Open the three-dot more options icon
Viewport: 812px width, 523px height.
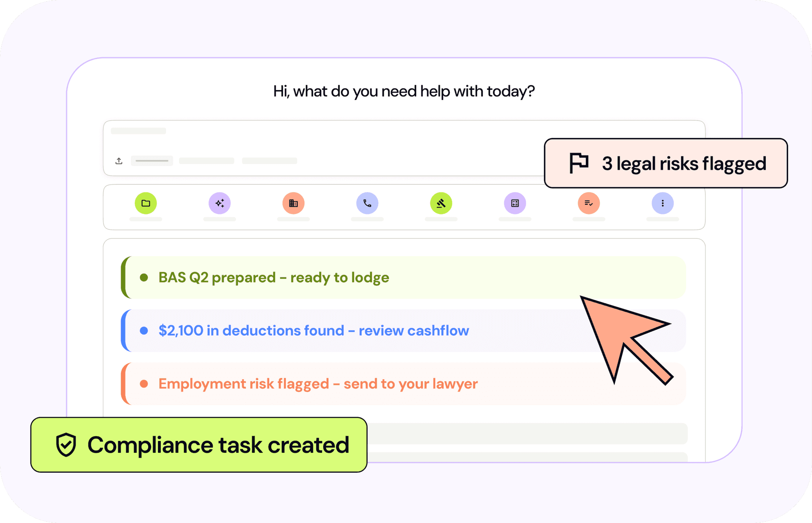point(663,203)
